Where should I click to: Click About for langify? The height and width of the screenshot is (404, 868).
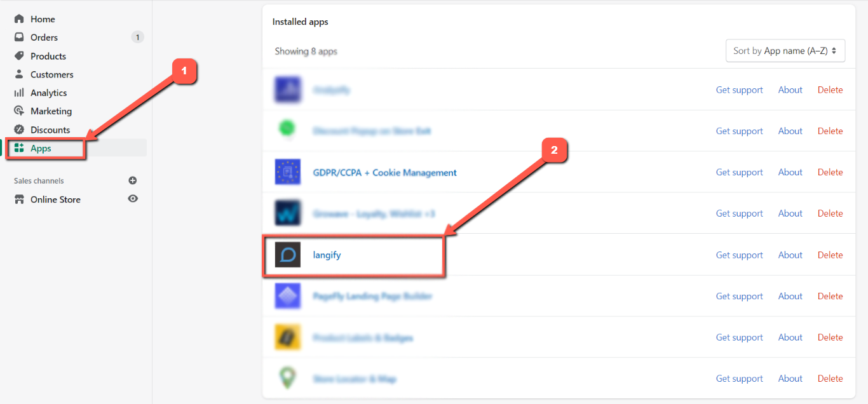(x=790, y=255)
